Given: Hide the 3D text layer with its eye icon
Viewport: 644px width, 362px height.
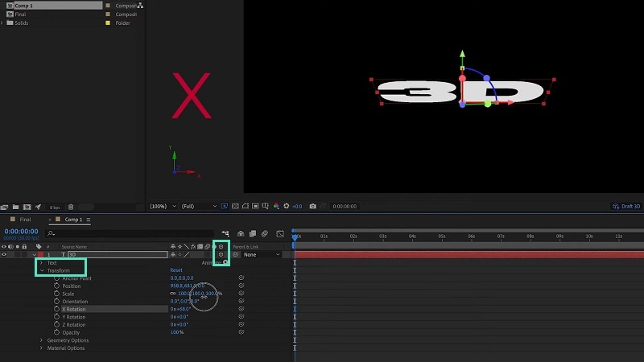Looking at the screenshot, I should click(4, 254).
